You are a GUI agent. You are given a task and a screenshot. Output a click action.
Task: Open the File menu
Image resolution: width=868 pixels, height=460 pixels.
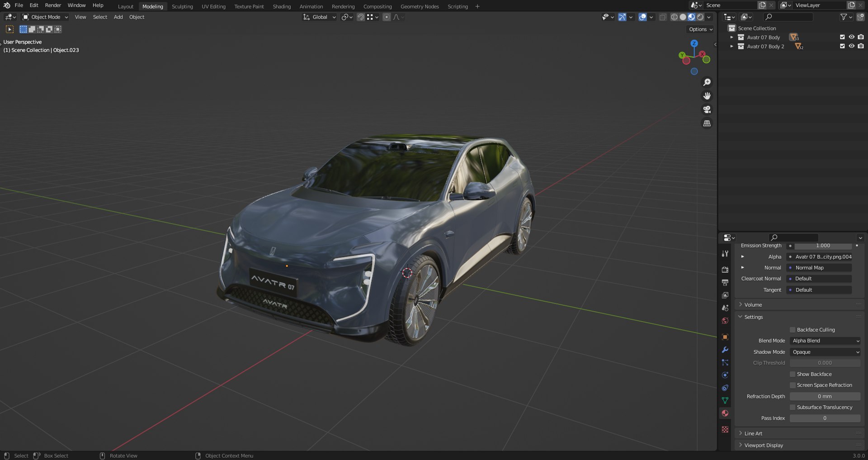pyautogui.click(x=19, y=5)
